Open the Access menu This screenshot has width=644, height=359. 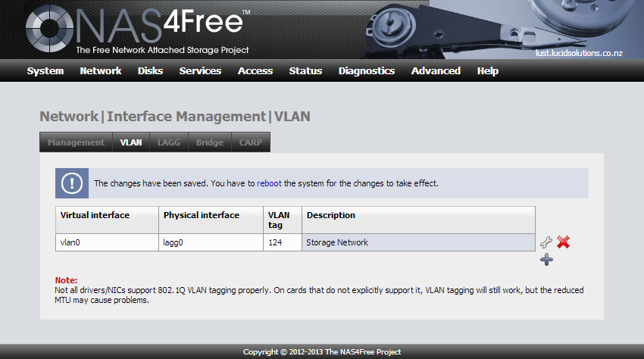[255, 70]
